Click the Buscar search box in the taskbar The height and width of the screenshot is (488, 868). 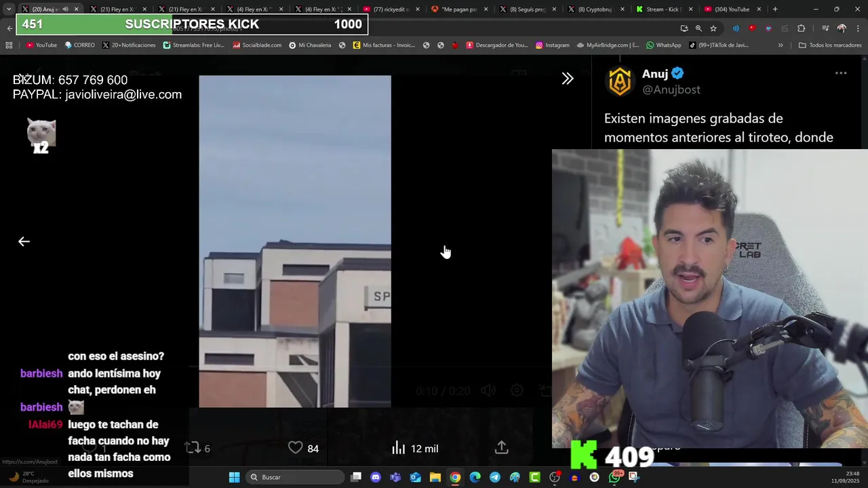pos(295,477)
